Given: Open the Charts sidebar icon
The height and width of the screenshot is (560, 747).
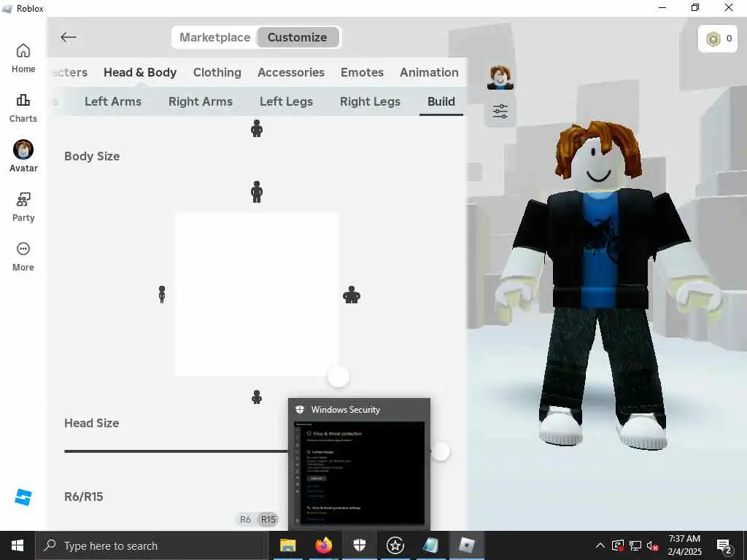Looking at the screenshot, I should click(x=23, y=108).
